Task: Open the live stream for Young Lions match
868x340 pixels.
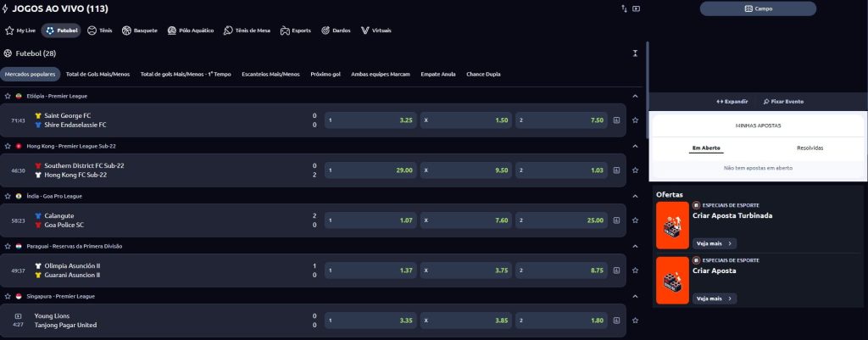Action: [18, 316]
